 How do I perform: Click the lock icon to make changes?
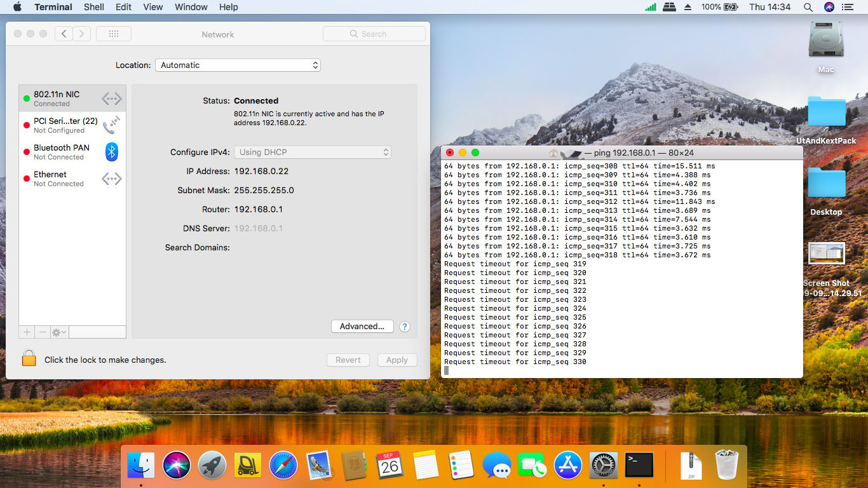point(29,358)
